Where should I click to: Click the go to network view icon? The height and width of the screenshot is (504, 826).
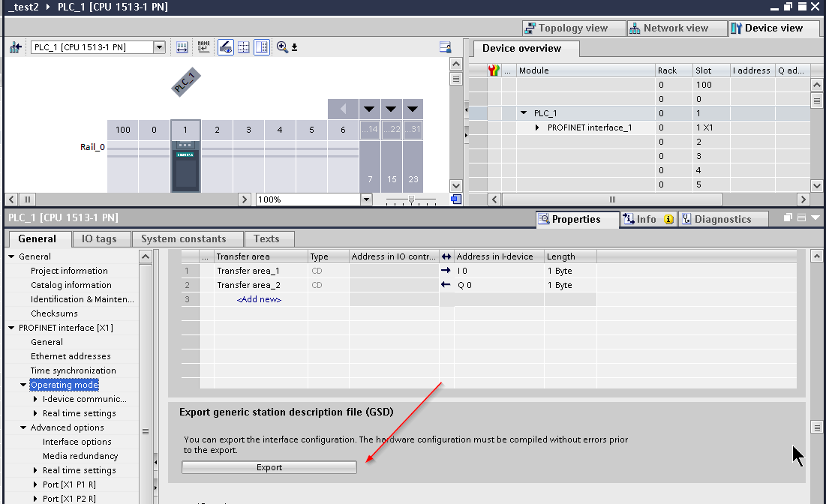click(x=15, y=47)
